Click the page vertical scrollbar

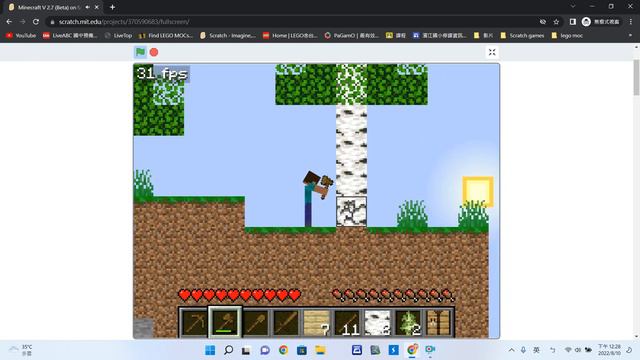coord(636,77)
